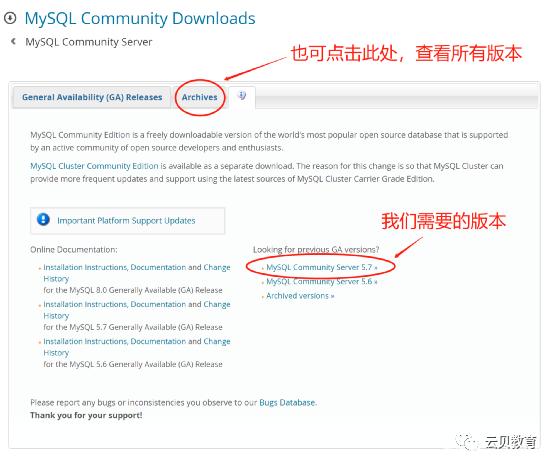Open the info icon tab
The height and width of the screenshot is (467, 554).
tap(242, 95)
